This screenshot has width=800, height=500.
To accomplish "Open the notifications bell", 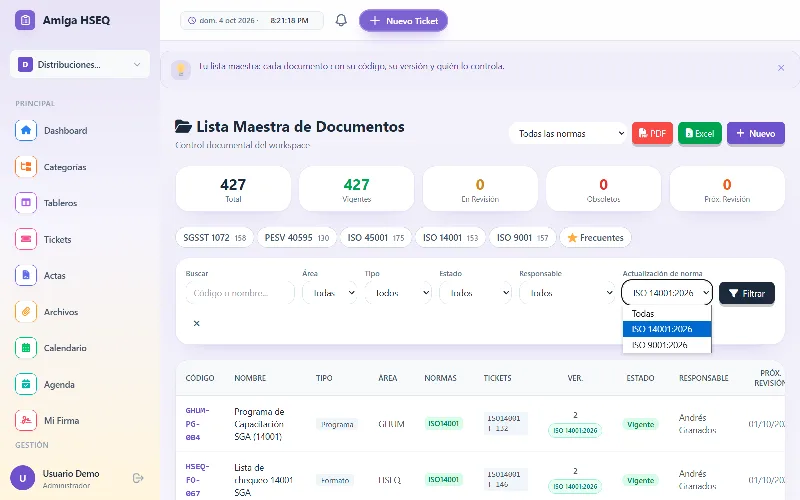I will [341, 20].
